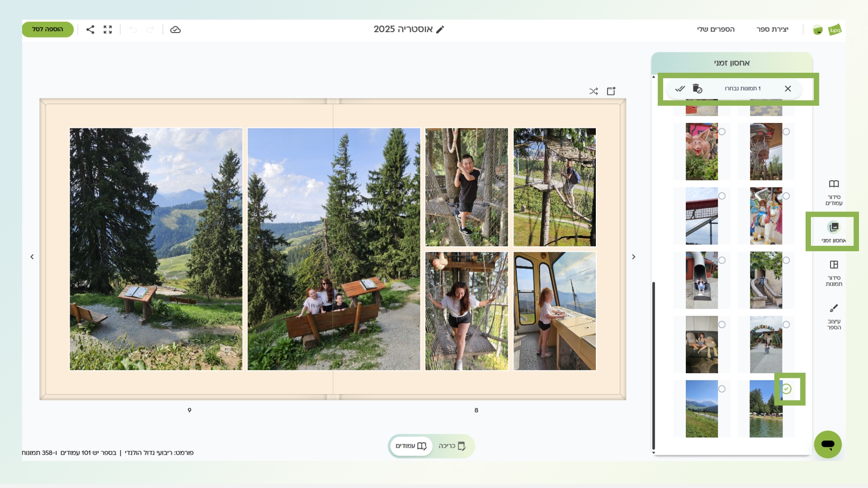Open הספרים שלי link
The width and height of the screenshot is (868, 488).
[x=716, y=29]
